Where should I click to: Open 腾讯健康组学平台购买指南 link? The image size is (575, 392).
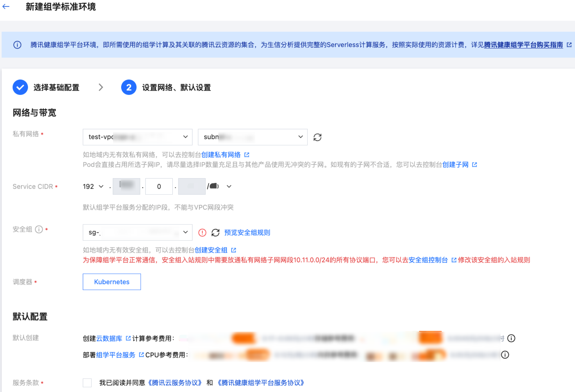click(x=523, y=45)
